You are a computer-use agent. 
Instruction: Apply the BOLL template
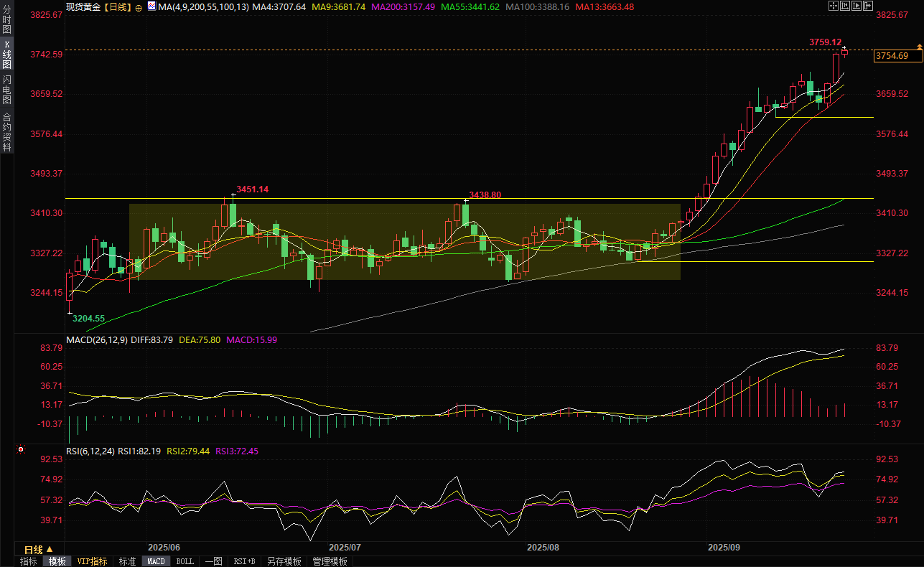185,561
